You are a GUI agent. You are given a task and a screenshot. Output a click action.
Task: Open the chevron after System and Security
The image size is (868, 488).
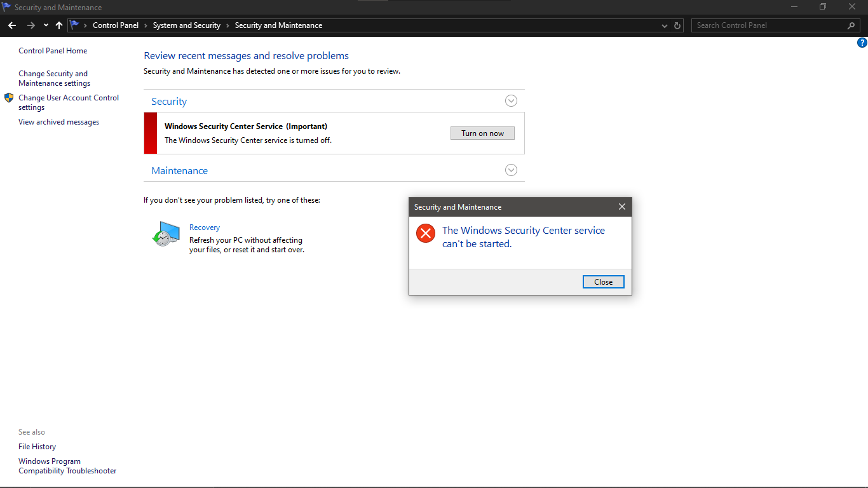click(227, 25)
